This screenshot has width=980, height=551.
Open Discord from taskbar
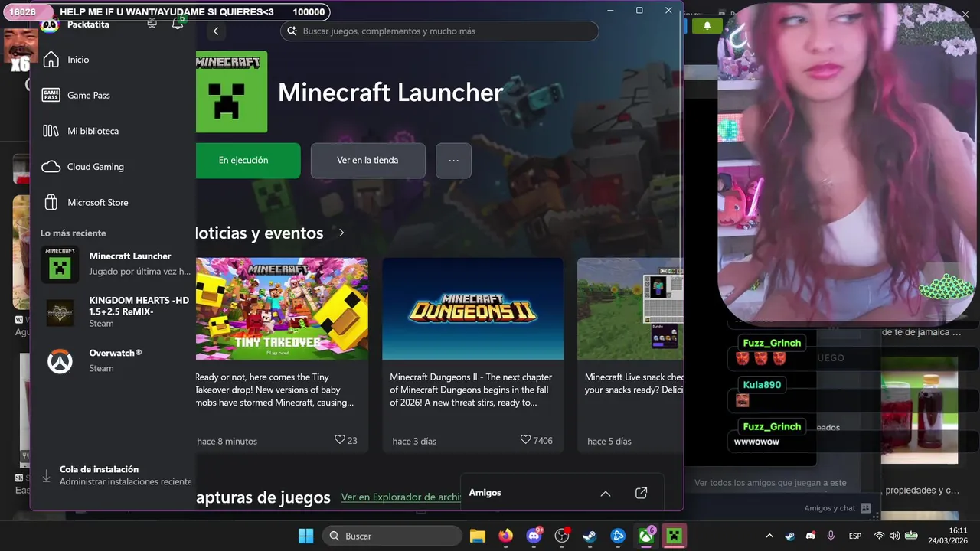[x=534, y=536]
